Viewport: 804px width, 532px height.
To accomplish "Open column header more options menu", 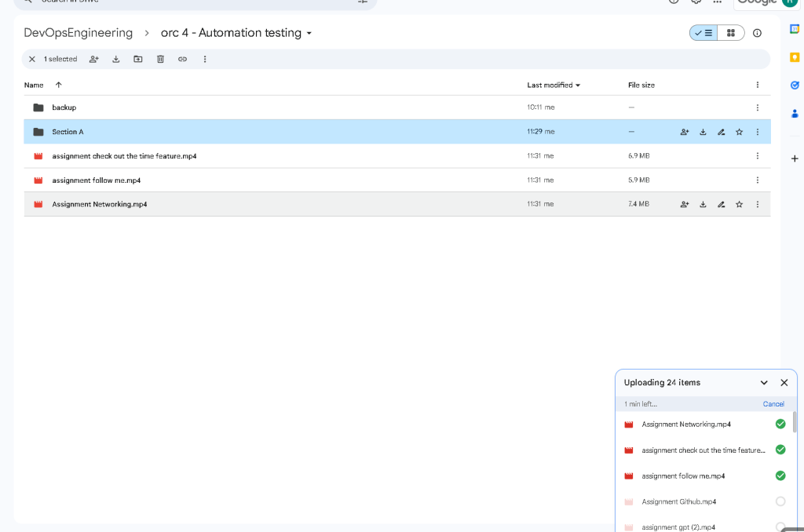I will pos(758,85).
